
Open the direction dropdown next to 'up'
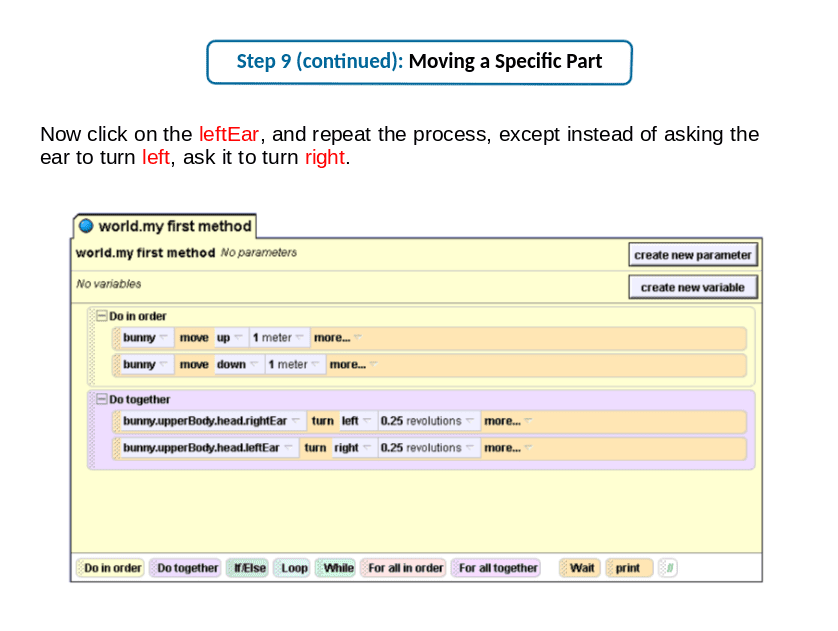238,337
